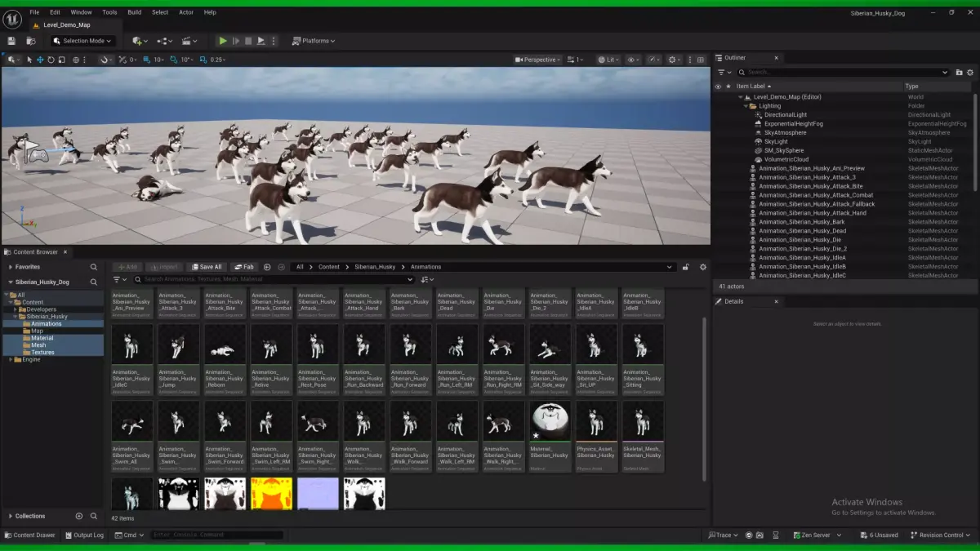980x551 pixels.
Task: Open the Selection Mode dropdown
Action: tap(82, 41)
